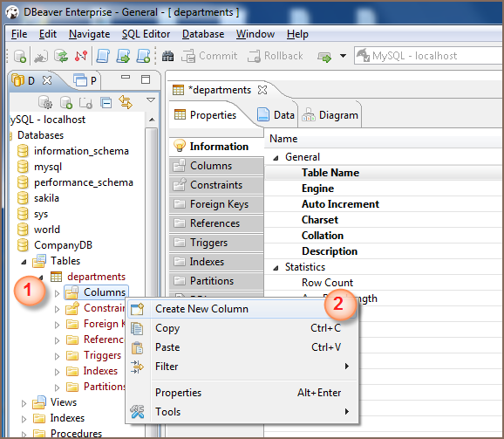Open the navigator view menu triangle

click(x=151, y=100)
